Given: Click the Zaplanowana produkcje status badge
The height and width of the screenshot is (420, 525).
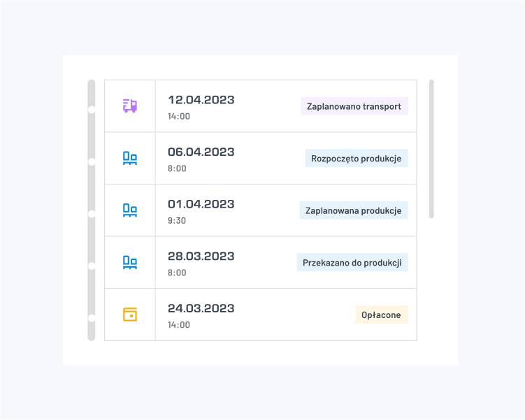Looking at the screenshot, I should [x=354, y=210].
